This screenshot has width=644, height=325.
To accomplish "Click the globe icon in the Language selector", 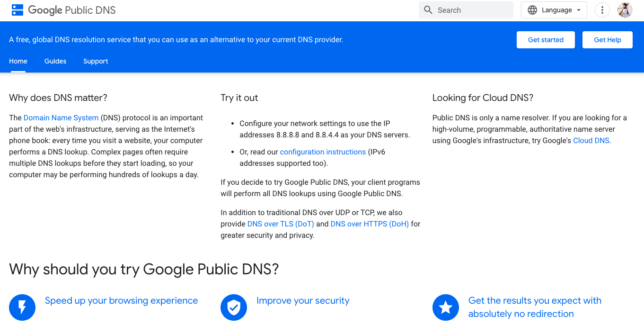I will point(533,9).
